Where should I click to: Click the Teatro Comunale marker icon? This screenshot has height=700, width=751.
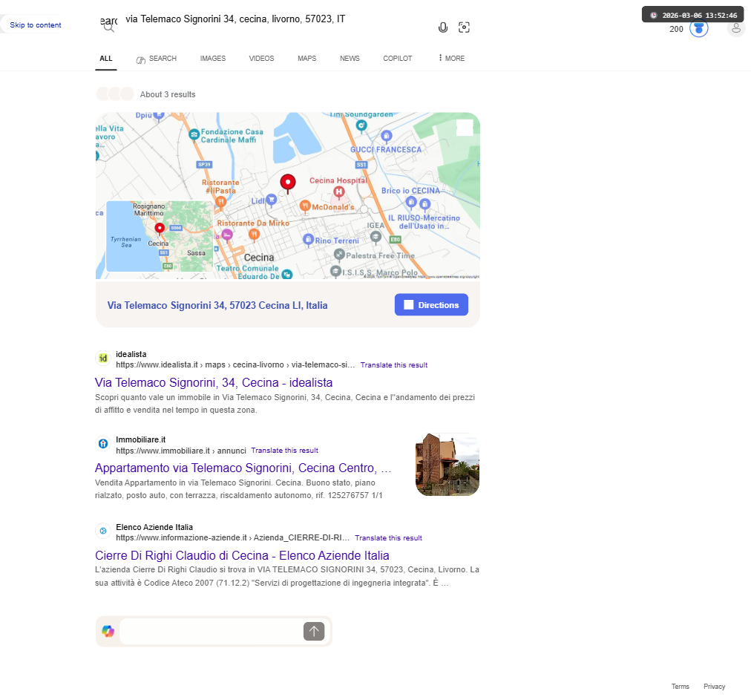(x=287, y=274)
